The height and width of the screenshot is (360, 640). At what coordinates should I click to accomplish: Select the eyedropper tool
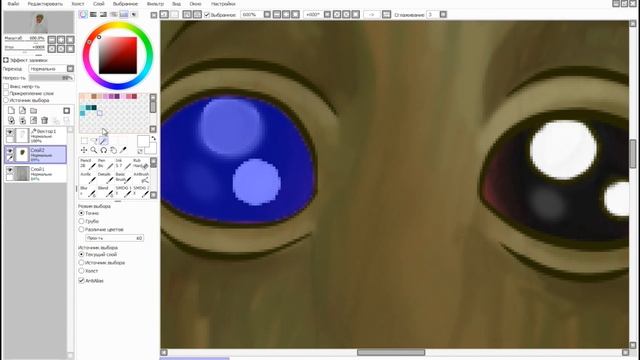(x=123, y=150)
